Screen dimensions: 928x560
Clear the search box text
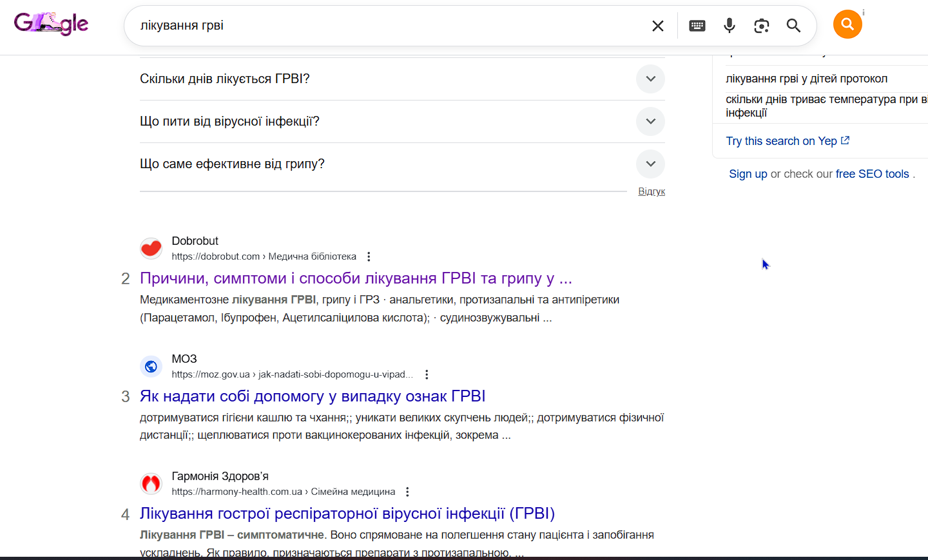coord(657,26)
